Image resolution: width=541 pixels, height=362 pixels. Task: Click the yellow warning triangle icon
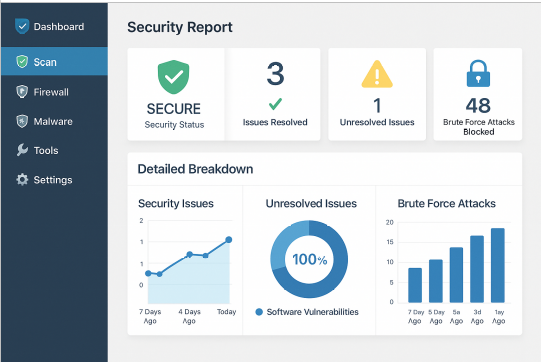(x=377, y=74)
